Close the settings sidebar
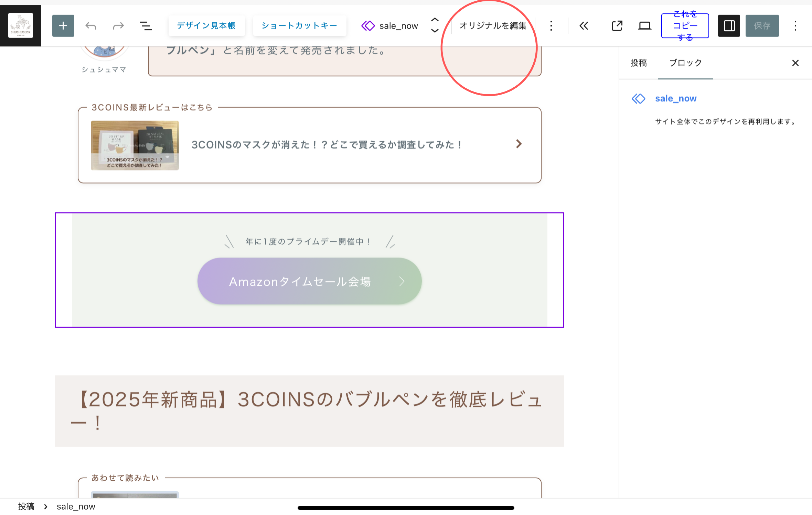Image resolution: width=812 pixels, height=515 pixels. click(x=795, y=63)
